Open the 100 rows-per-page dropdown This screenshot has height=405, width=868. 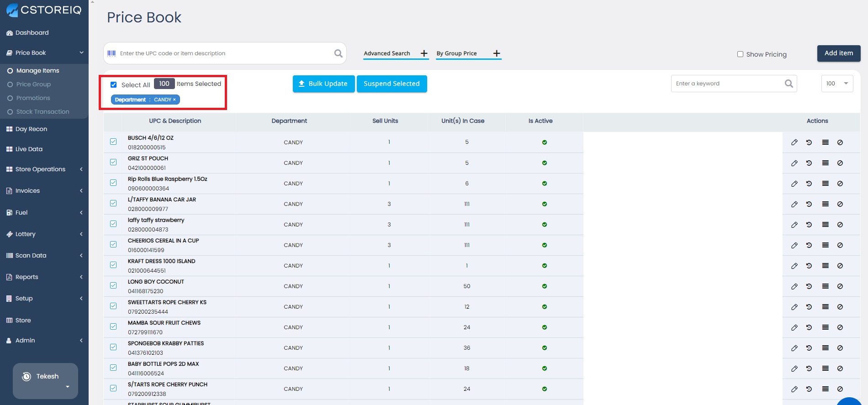pyautogui.click(x=837, y=84)
